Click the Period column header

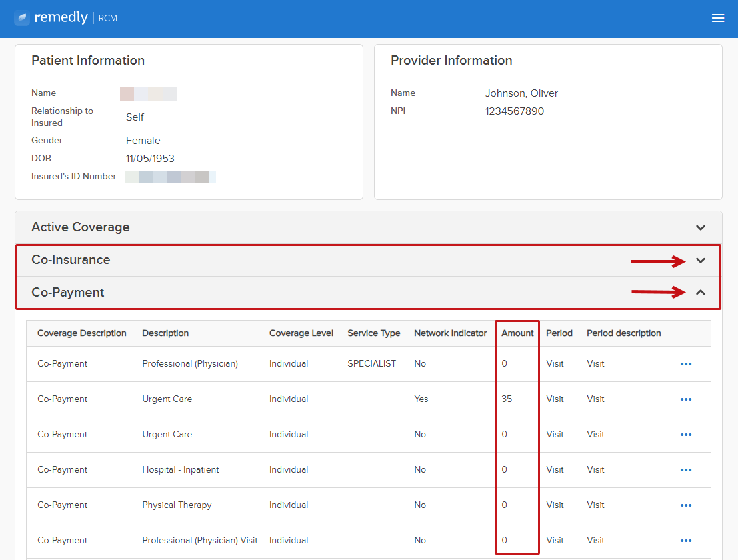pyautogui.click(x=559, y=333)
